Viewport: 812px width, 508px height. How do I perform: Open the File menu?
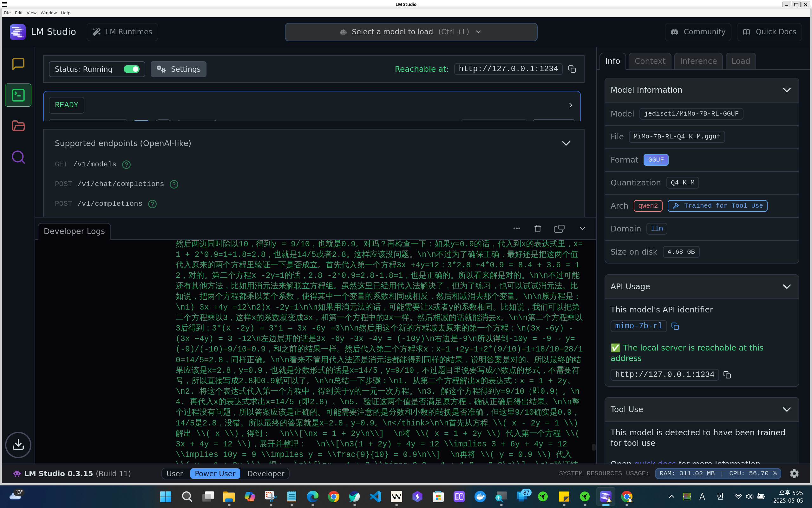coord(7,13)
